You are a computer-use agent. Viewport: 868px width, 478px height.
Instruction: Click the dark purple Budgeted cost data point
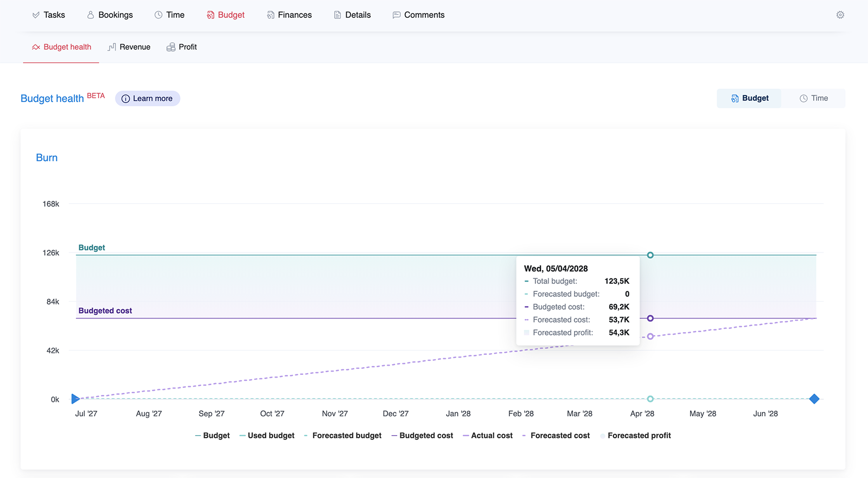(x=650, y=318)
